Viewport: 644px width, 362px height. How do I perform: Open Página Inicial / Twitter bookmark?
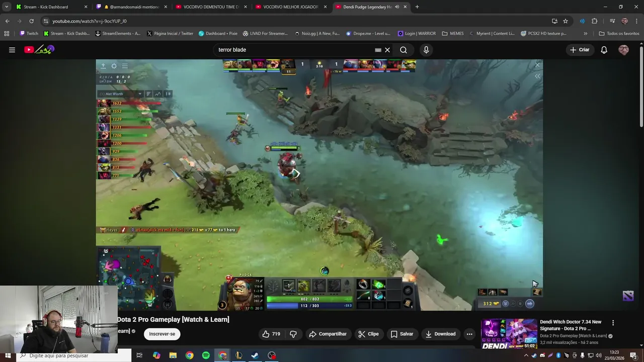(170, 33)
